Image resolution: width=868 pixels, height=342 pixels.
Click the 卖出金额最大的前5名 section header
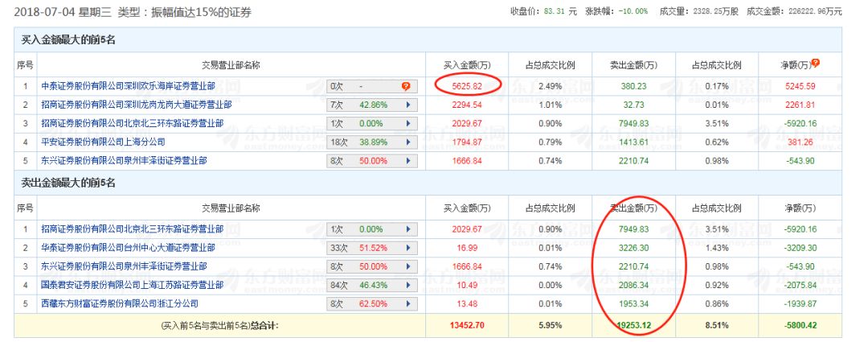click(x=68, y=183)
